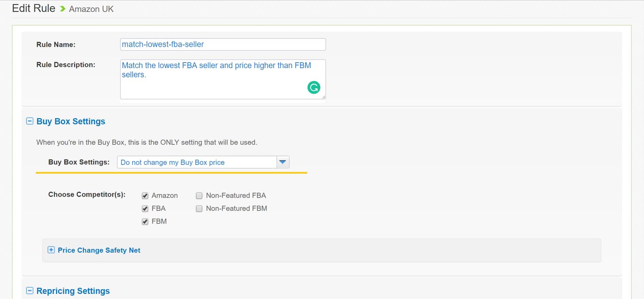
Task: Collapse Buy Box Settings minus icon
Action: [x=30, y=121]
